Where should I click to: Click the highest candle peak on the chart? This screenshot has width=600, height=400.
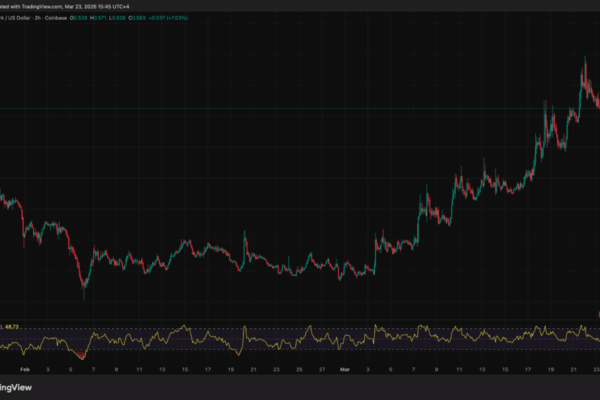click(584, 58)
